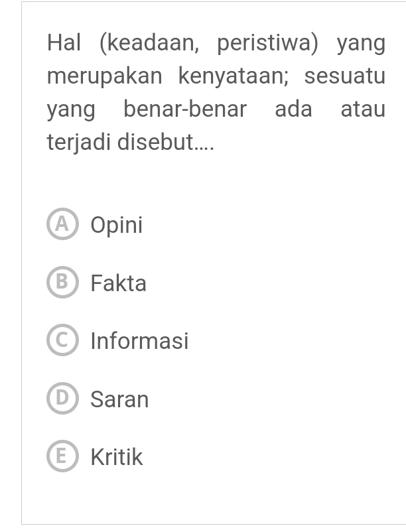
Task: Click "benar-benar" in the question text
Action: [185, 109]
